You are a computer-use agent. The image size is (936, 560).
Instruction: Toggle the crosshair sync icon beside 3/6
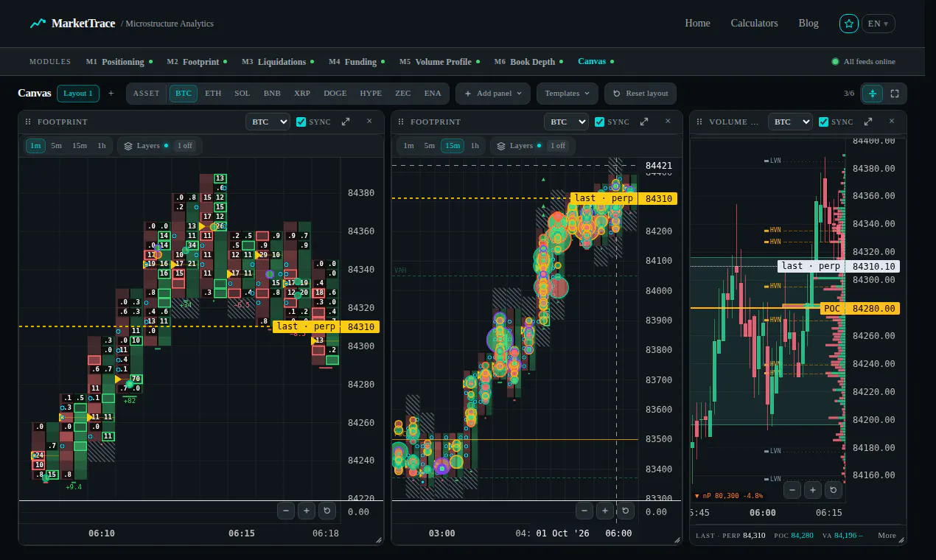click(x=873, y=94)
